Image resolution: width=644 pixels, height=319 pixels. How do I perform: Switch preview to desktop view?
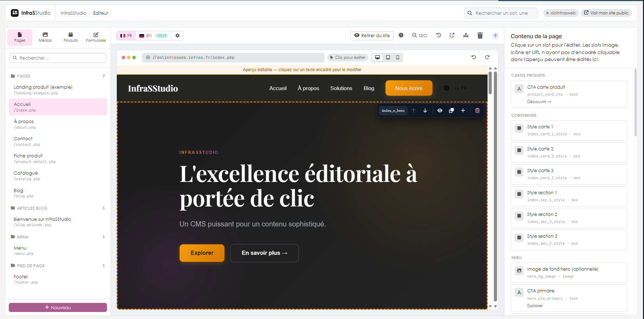click(x=377, y=57)
